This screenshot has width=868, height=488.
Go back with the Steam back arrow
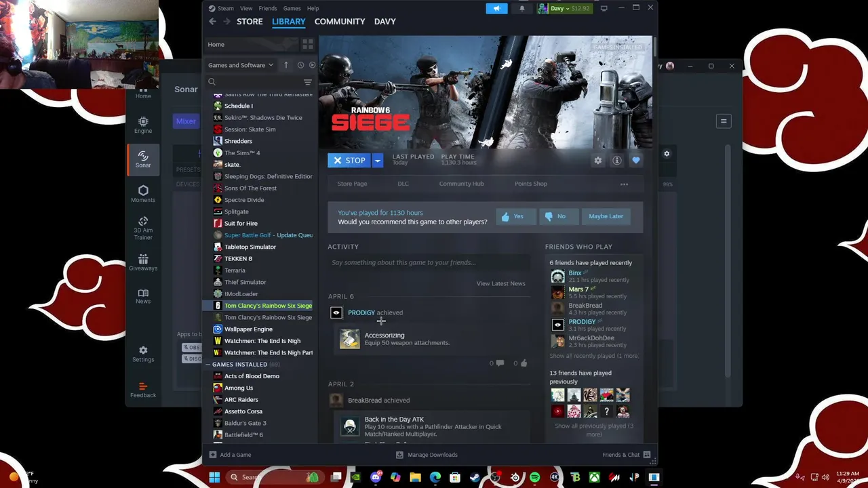click(212, 22)
